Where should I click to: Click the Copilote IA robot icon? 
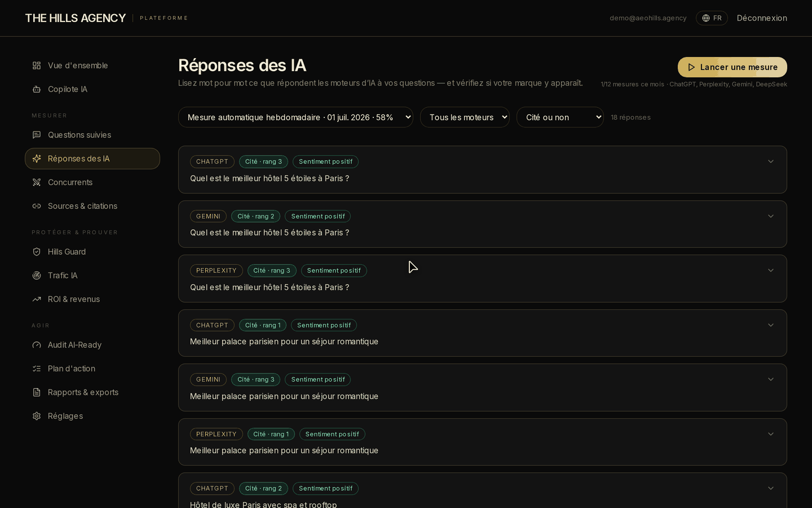[37, 89]
